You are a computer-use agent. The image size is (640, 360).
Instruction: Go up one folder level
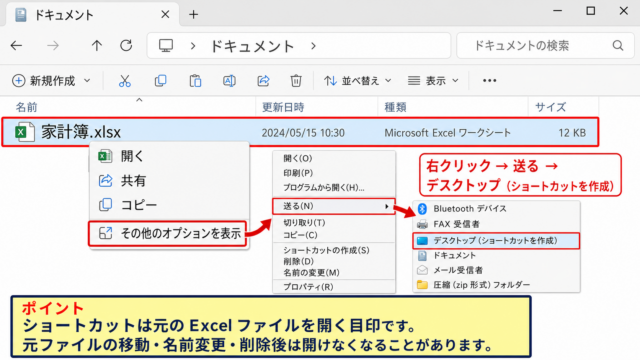(x=96, y=45)
